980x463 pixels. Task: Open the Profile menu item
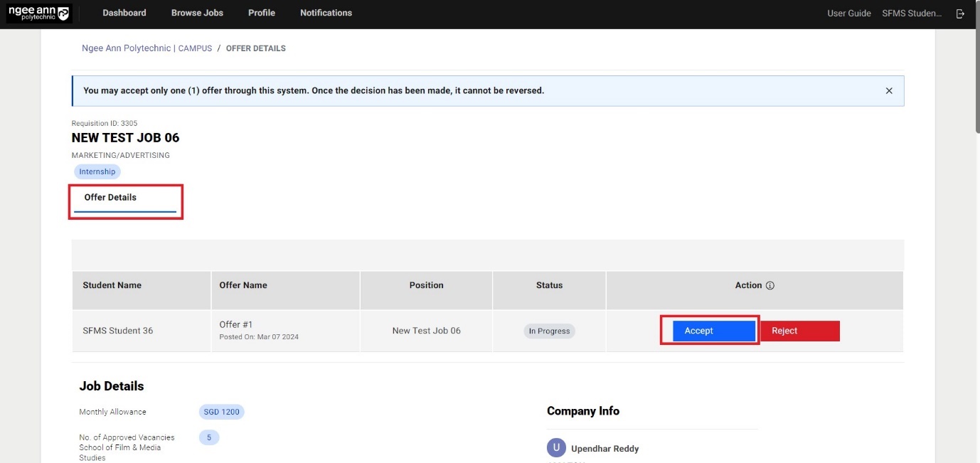[x=262, y=13]
